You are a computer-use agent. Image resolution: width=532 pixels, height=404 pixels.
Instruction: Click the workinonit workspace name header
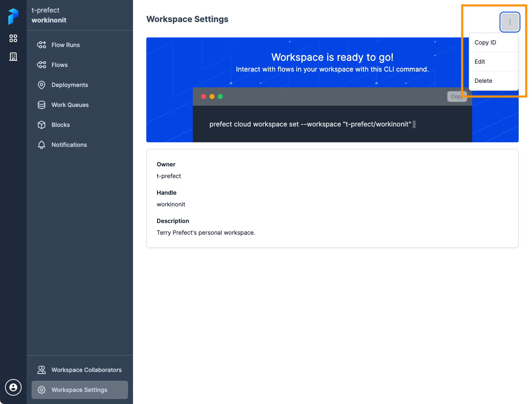point(49,20)
